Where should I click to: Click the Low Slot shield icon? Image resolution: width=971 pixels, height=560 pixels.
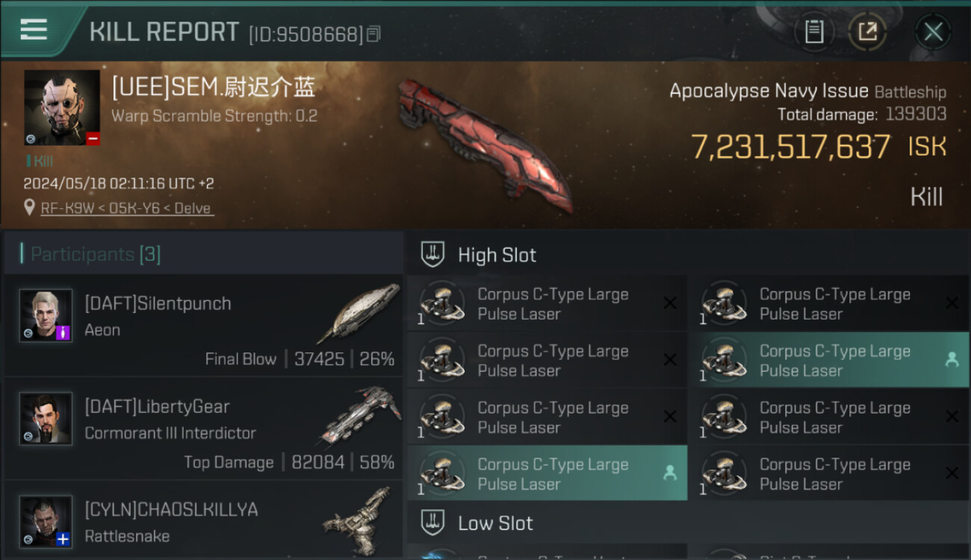click(432, 523)
